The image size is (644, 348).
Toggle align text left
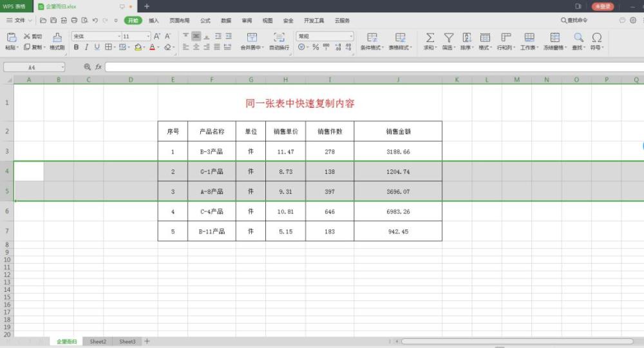click(x=185, y=47)
